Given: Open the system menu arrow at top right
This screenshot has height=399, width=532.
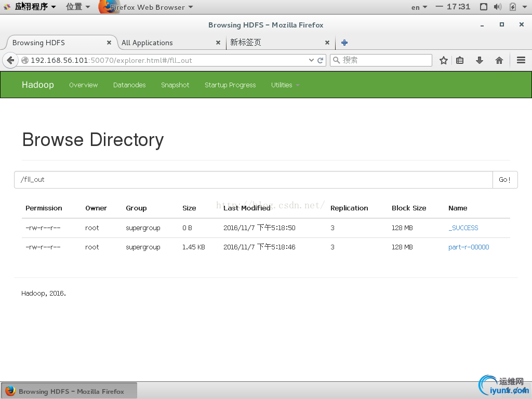Looking at the screenshot, I should (x=525, y=7).
